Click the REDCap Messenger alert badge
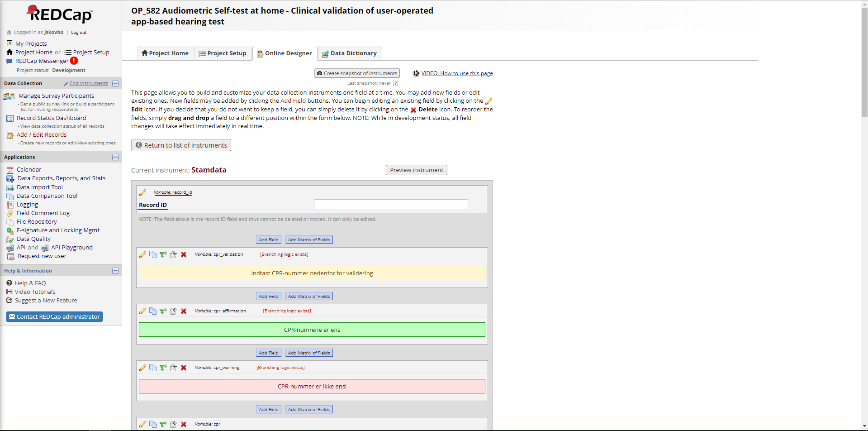The width and height of the screenshot is (868, 431). point(74,61)
